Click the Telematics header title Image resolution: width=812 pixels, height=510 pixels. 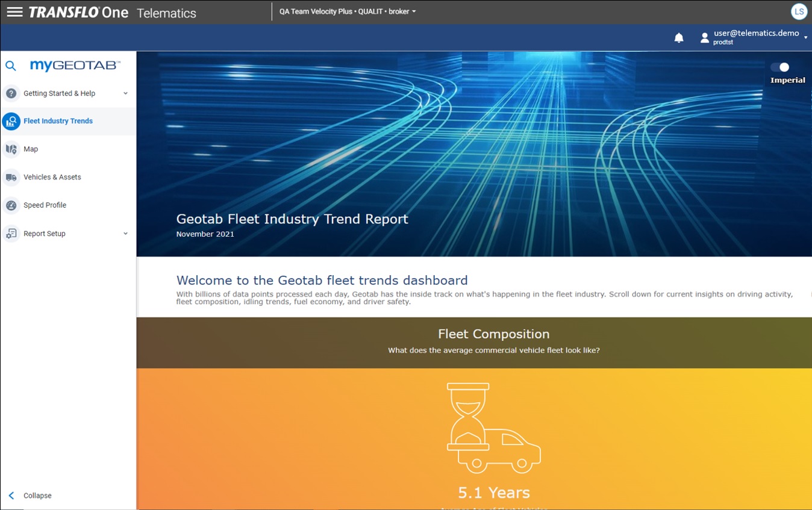[166, 13]
